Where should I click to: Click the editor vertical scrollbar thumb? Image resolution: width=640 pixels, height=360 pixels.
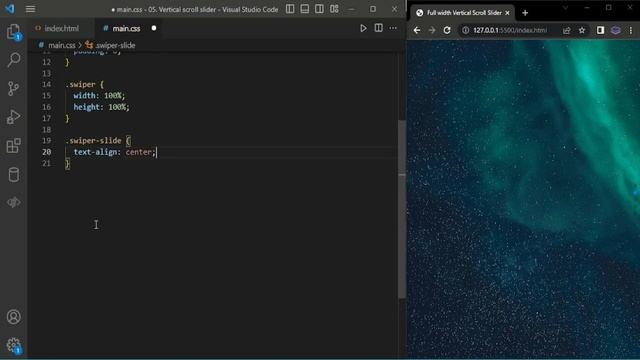402,208
